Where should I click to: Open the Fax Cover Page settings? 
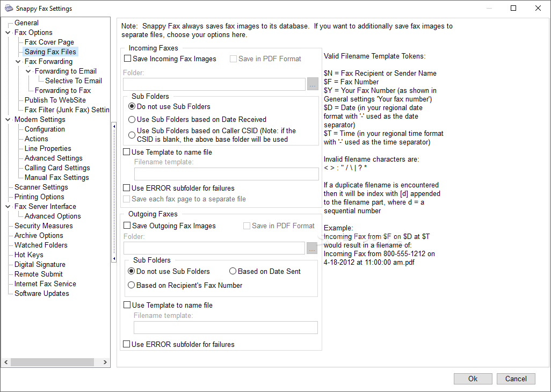coord(49,42)
